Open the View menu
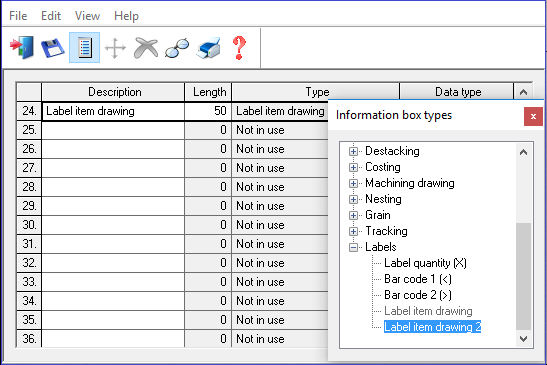Image resolution: width=547 pixels, height=365 pixels. 87,16
